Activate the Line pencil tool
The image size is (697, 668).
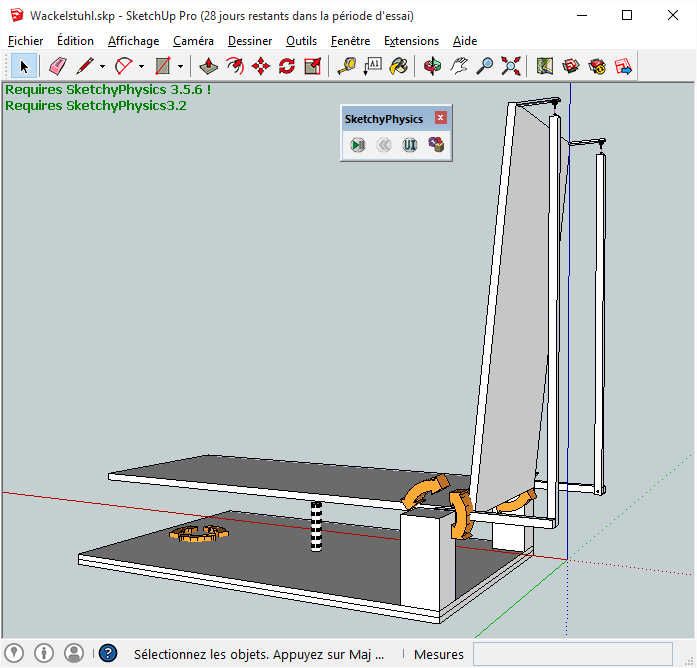coord(85,66)
